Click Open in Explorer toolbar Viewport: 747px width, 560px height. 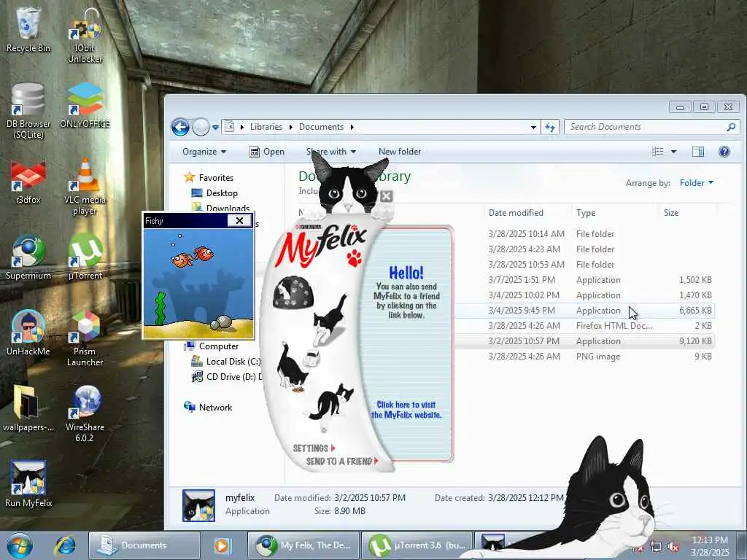point(267,152)
